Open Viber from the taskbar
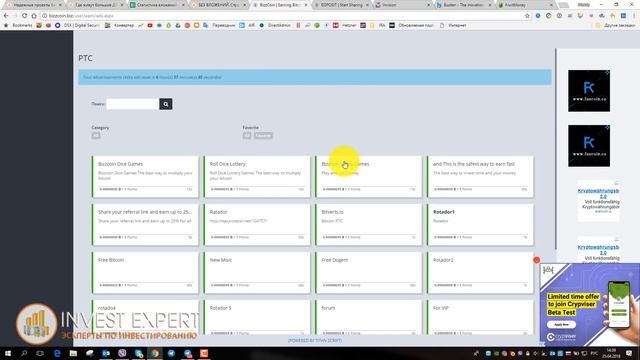640x360 pixels. point(122,353)
